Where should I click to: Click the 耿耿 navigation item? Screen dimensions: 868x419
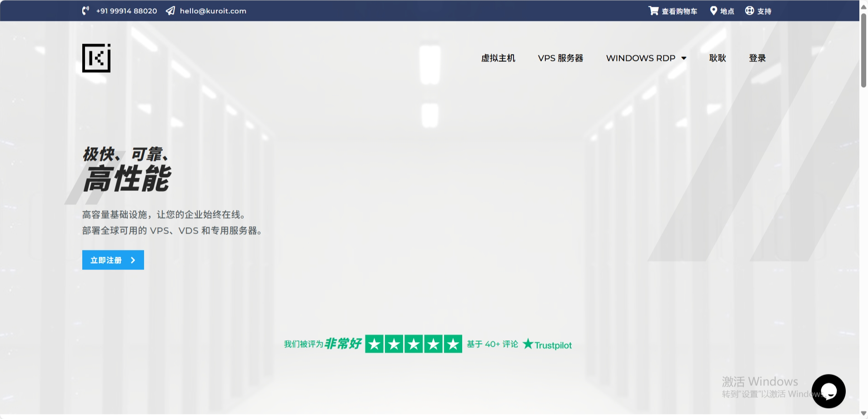tap(718, 58)
